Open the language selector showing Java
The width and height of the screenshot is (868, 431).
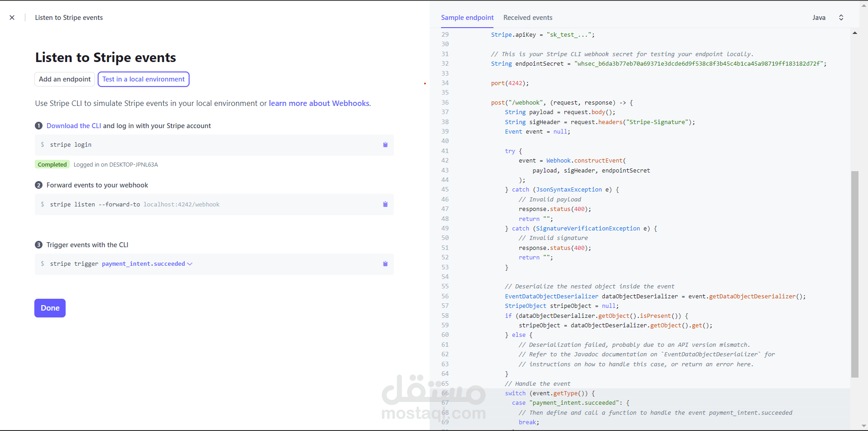click(828, 18)
